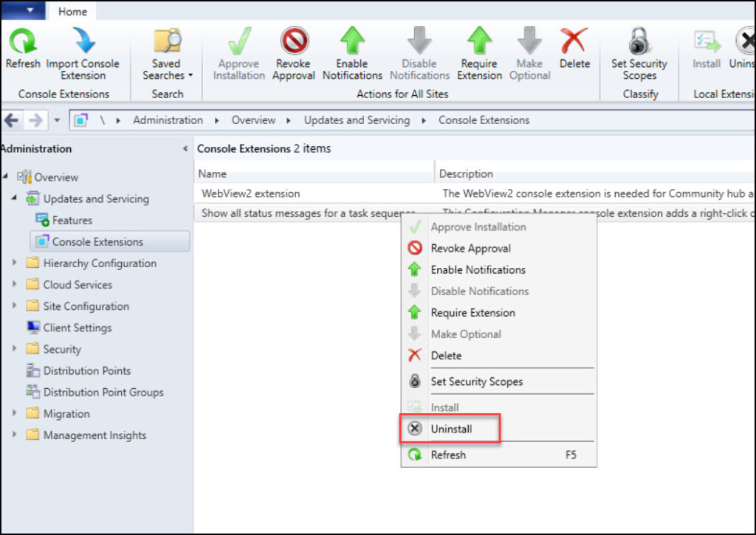Click the Delete icon in the ribbon
The width and height of the screenshot is (756, 535).
pos(574,41)
